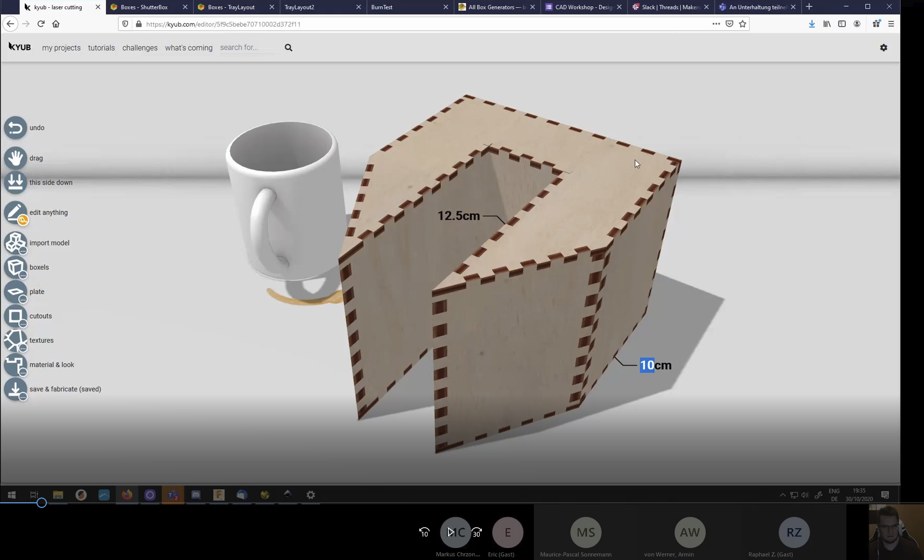Click the 12.5cm dimension label
The width and height of the screenshot is (924, 560).
pyautogui.click(x=458, y=216)
